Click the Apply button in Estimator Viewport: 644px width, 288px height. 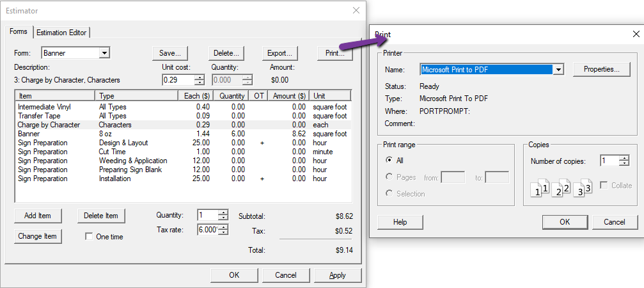click(338, 275)
